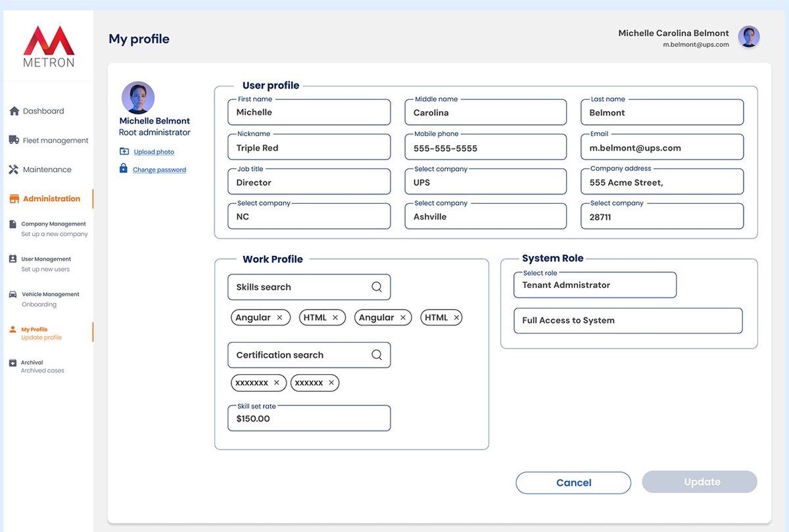The image size is (789, 532).
Task: Open the Select company Ashville dropdown
Action: [486, 216]
